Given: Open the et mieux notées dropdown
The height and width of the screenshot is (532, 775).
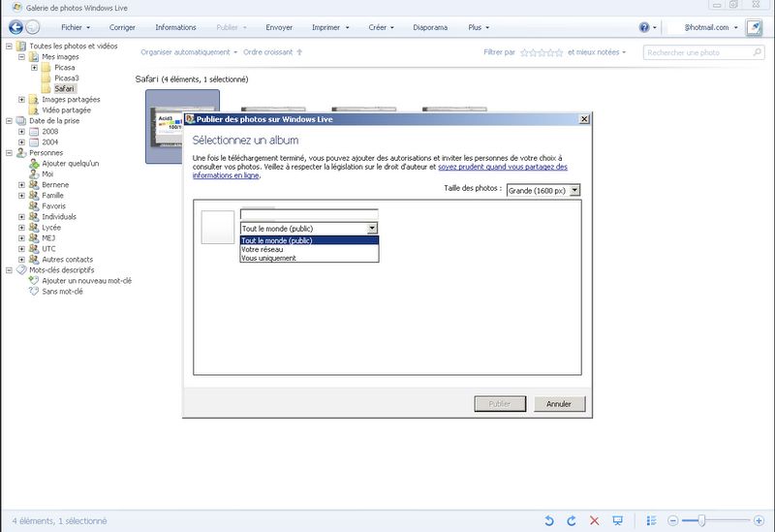Looking at the screenshot, I should pos(597,52).
